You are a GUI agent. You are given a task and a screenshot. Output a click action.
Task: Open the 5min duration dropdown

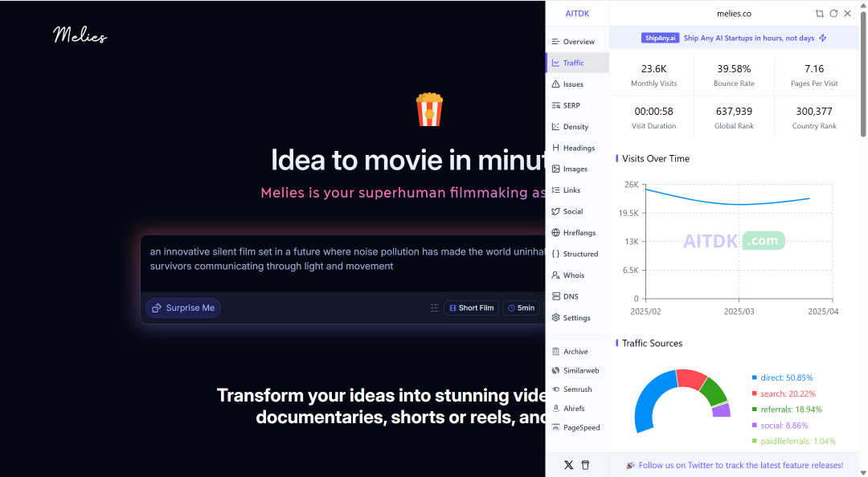point(522,308)
